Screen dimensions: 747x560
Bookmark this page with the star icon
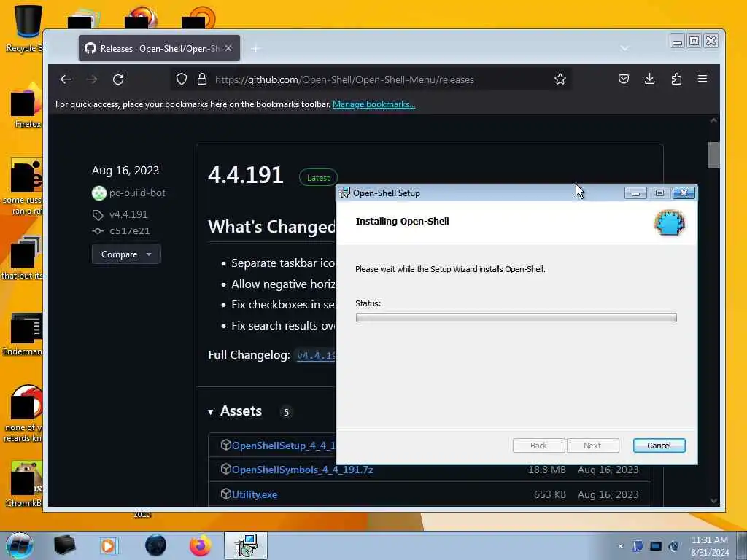[x=560, y=79]
